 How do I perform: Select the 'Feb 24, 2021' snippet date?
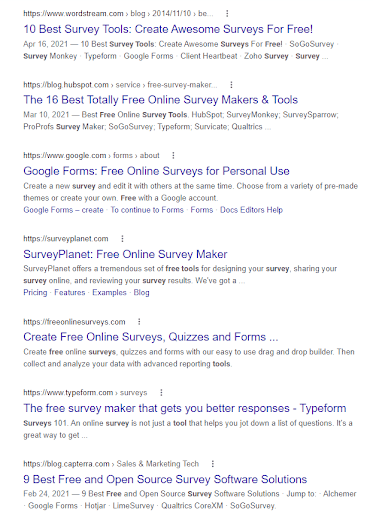pos(46,493)
